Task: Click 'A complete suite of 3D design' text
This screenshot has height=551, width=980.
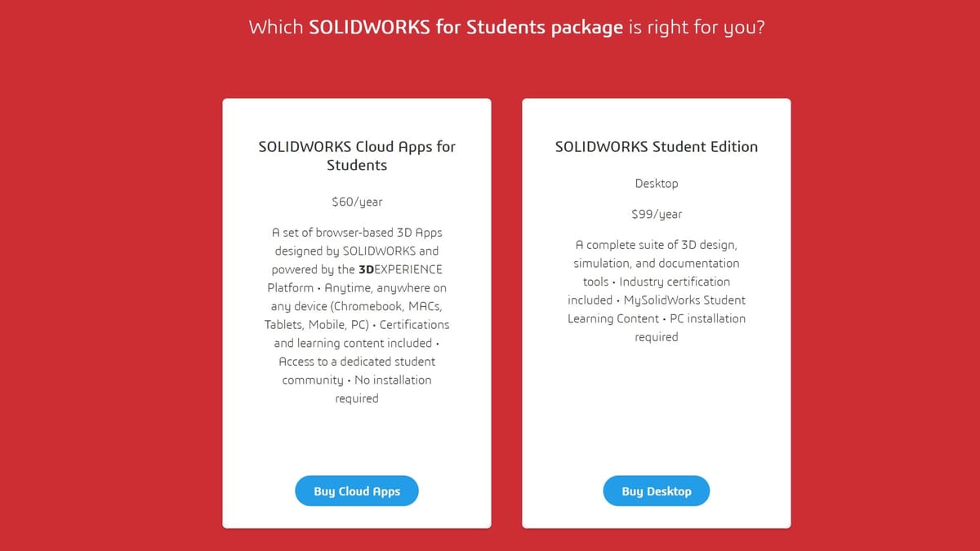Action: tap(657, 245)
